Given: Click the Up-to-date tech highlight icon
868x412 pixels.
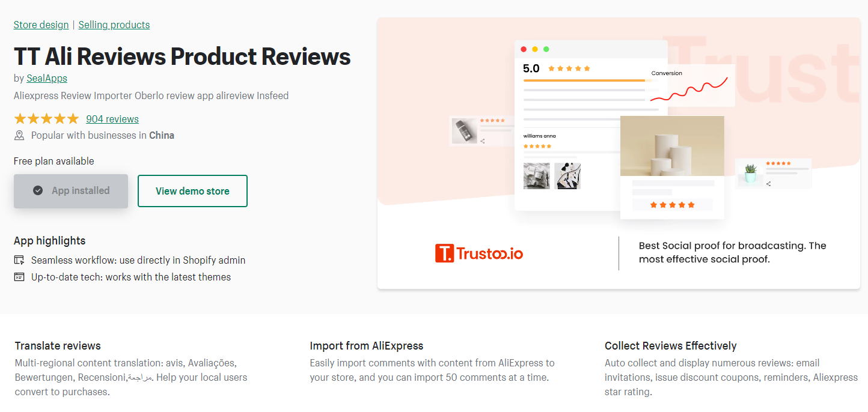Looking at the screenshot, I should (20, 277).
